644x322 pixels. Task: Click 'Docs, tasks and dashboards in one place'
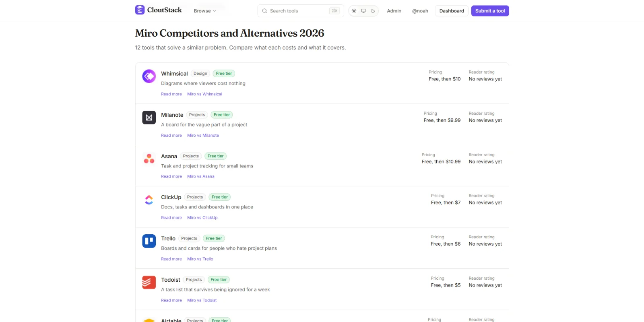(x=207, y=207)
